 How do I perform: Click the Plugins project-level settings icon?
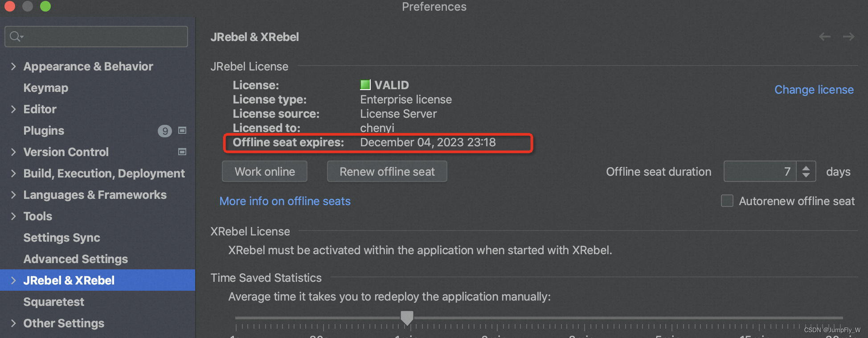point(182,130)
